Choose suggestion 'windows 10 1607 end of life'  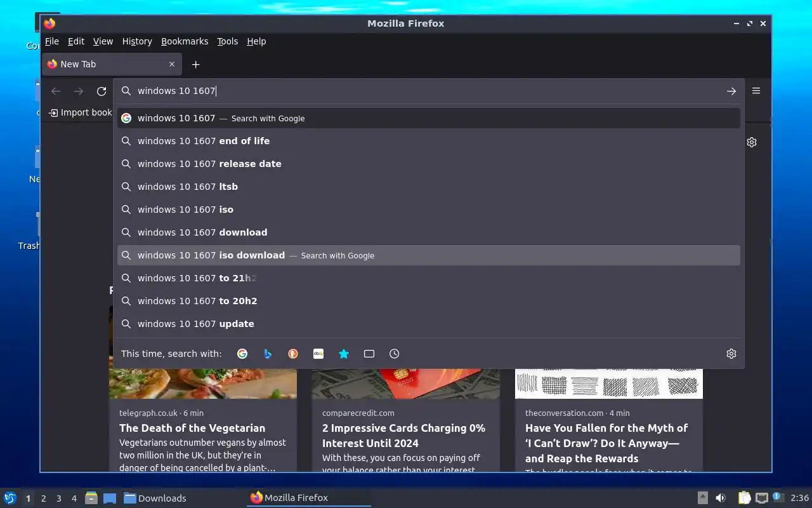pyautogui.click(x=429, y=141)
